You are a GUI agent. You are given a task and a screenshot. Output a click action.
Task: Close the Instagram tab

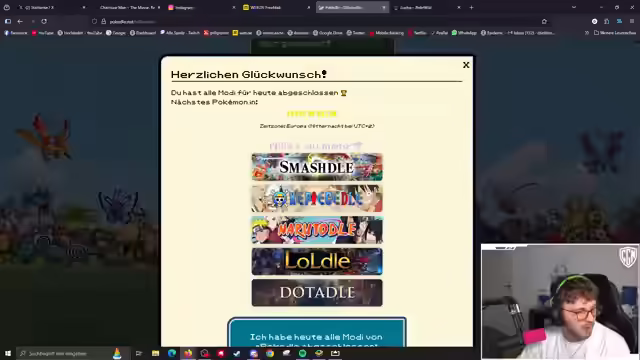(234, 7)
